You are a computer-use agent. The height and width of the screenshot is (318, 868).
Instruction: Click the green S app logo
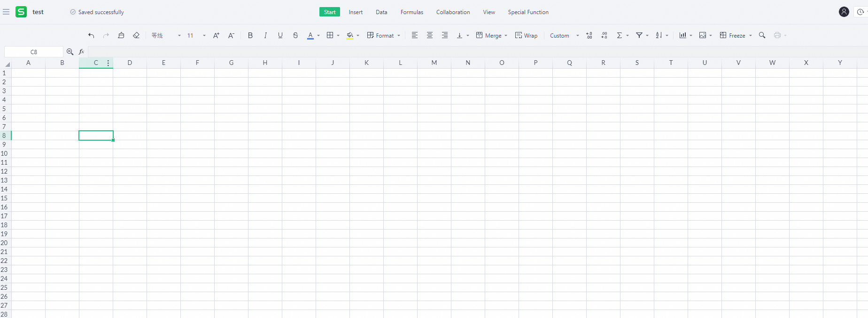21,12
